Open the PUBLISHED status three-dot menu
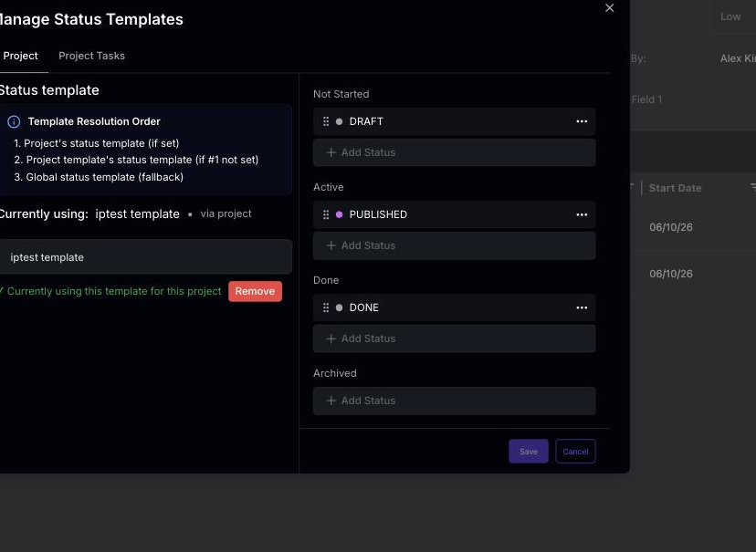The width and height of the screenshot is (756, 552). pyautogui.click(x=582, y=214)
